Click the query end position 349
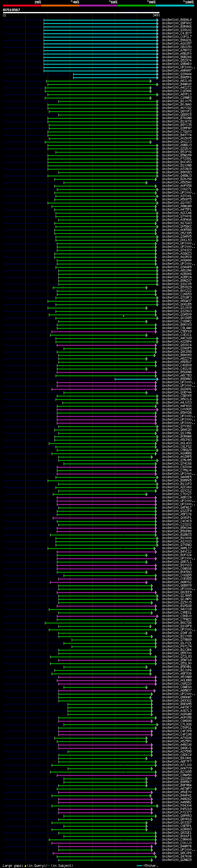The width and height of the screenshot is (197, 868). (x=155, y=15)
